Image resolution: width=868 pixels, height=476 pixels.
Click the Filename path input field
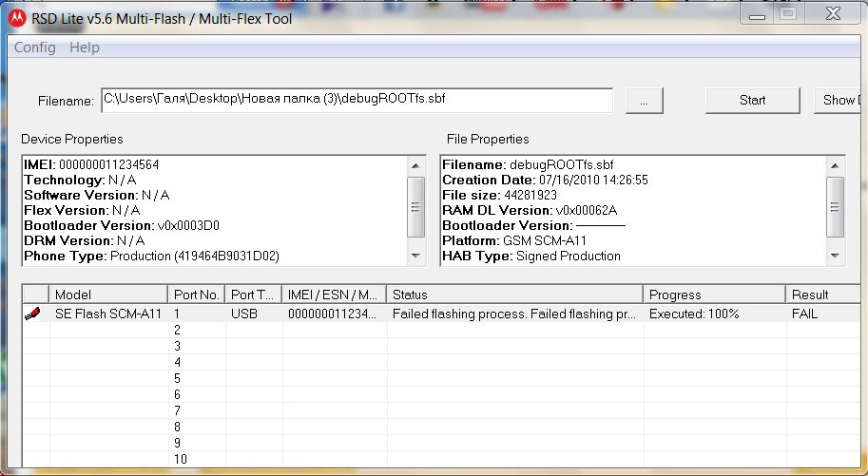tap(357, 100)
